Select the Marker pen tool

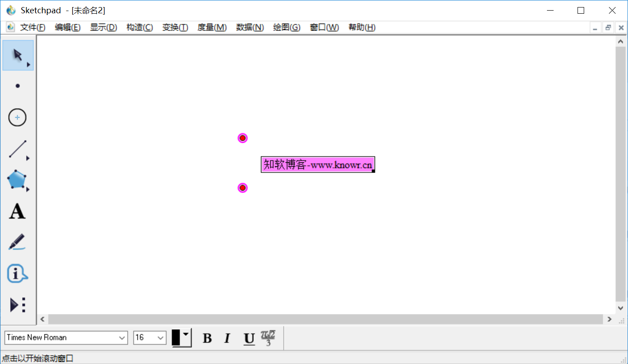tap(18, 242)
